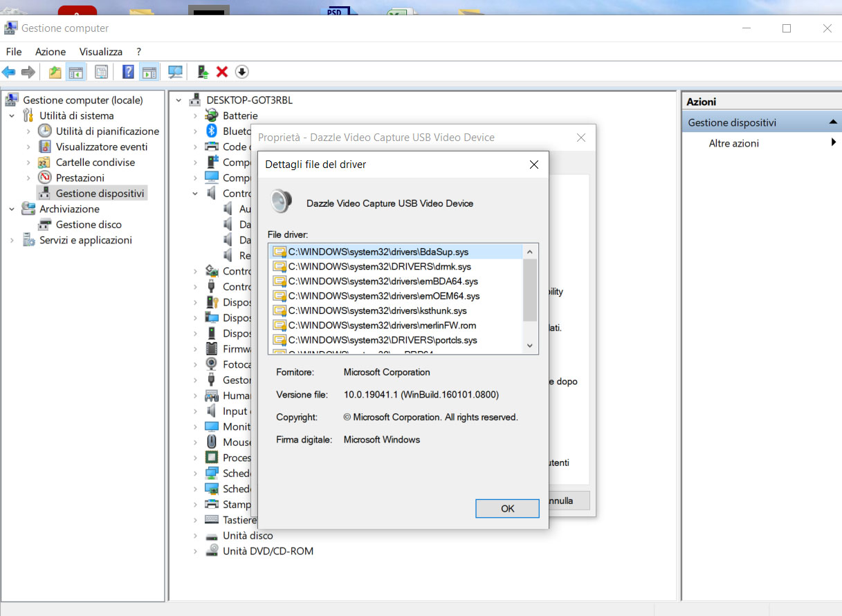Expand the Visualizzatore eventi node
Viewport: 842px width, 616px height.
[x=28, y=147]
